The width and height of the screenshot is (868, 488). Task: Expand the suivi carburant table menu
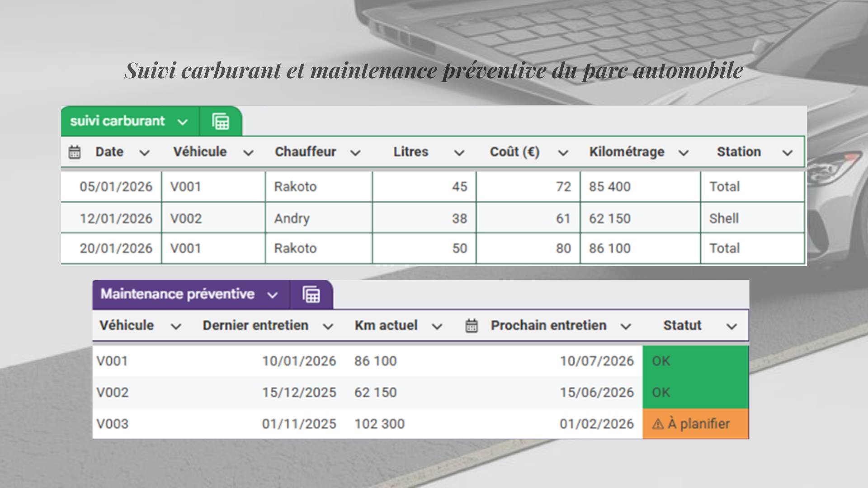coord(183,122)
